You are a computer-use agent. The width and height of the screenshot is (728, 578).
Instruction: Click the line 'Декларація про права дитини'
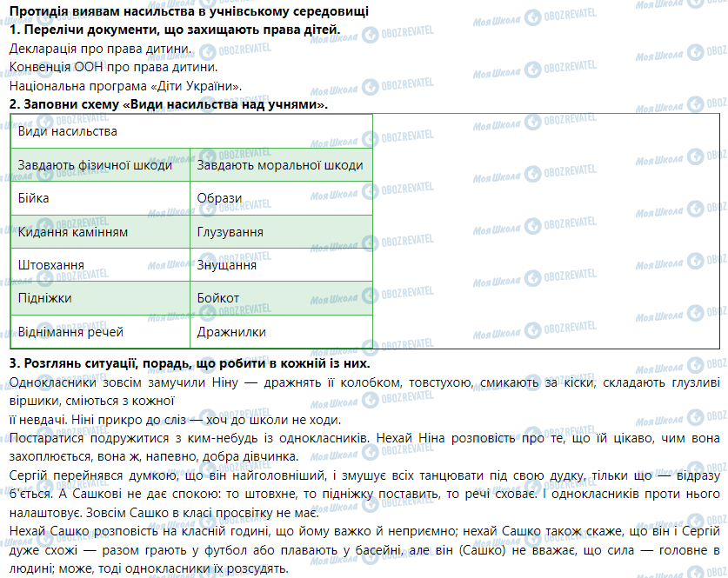click(101, 49)
